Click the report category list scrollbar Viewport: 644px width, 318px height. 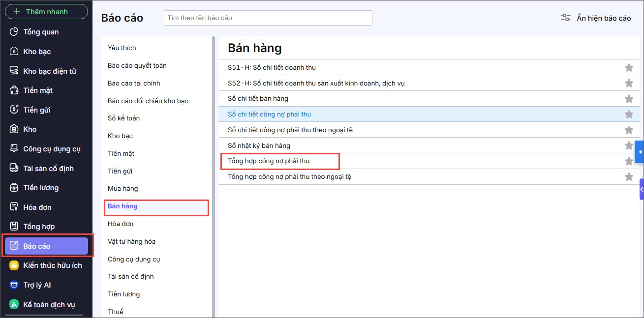pyautogui.click(x=214, y=177)
